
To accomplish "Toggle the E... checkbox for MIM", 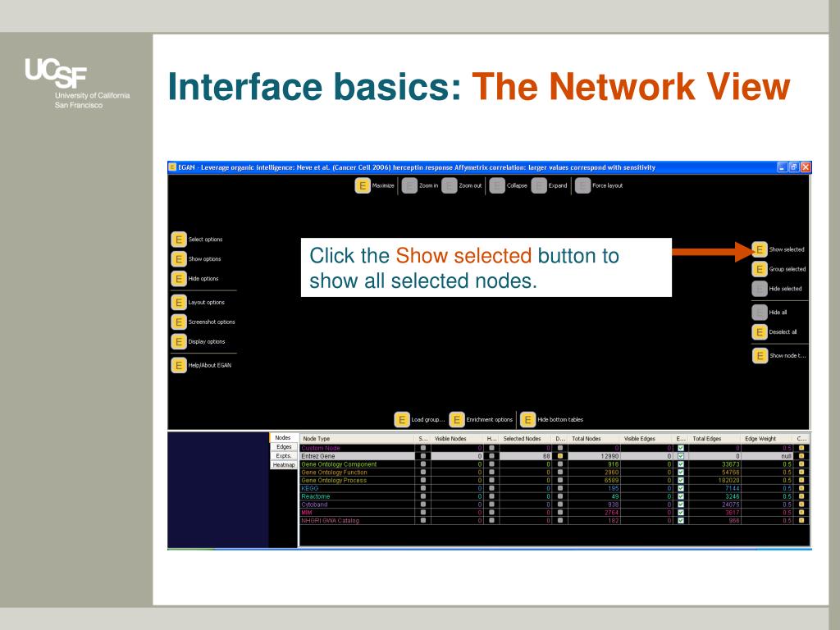I will click(x=680, y=512).
